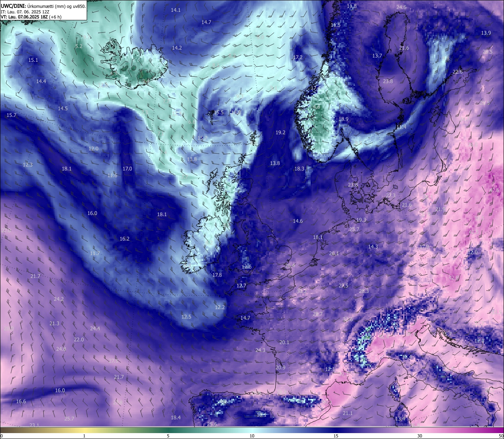
Task: Click the 12.5 value on the map
Action: [x=186, y=317]
